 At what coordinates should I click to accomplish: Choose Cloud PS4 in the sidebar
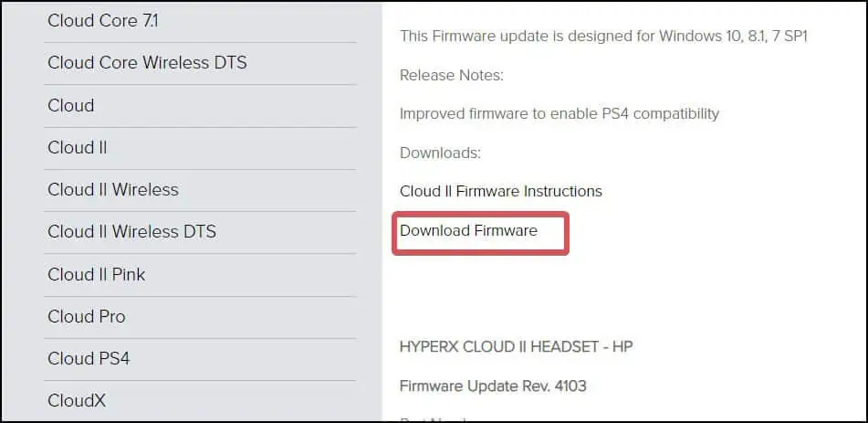point(89,358)
